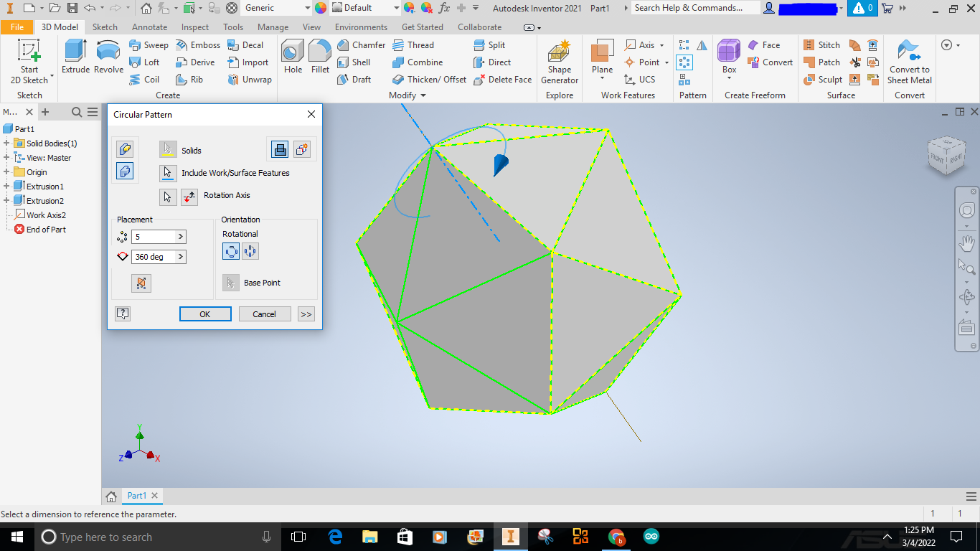Click the occurrence count input field
The image size is (980, 551).
coord(154,237)
